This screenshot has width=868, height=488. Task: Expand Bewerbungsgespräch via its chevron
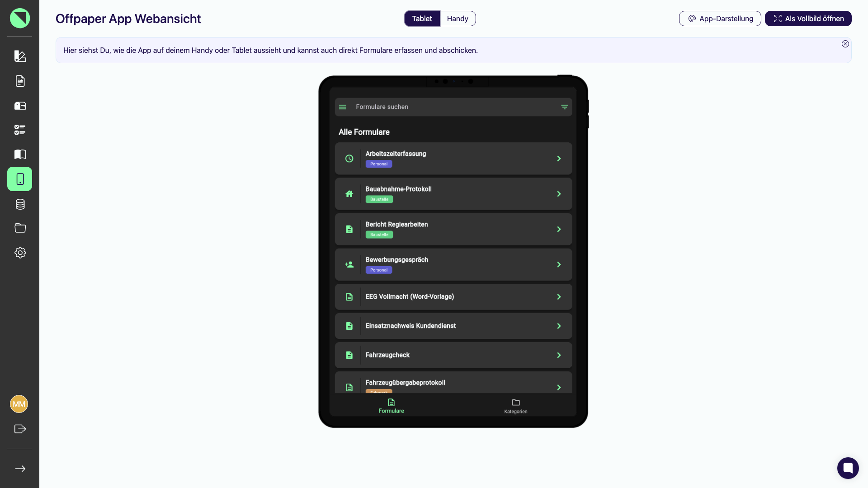559,264
